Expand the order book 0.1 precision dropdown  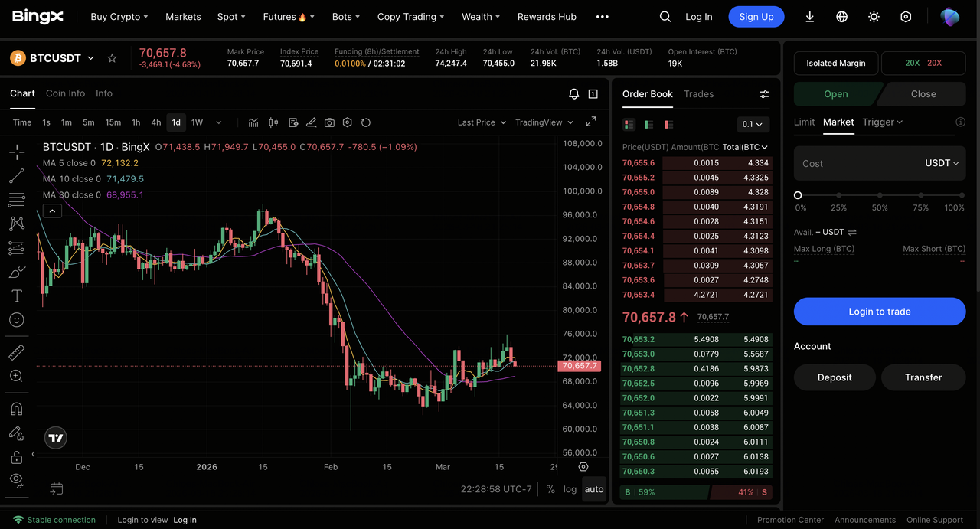click(753, 124)
